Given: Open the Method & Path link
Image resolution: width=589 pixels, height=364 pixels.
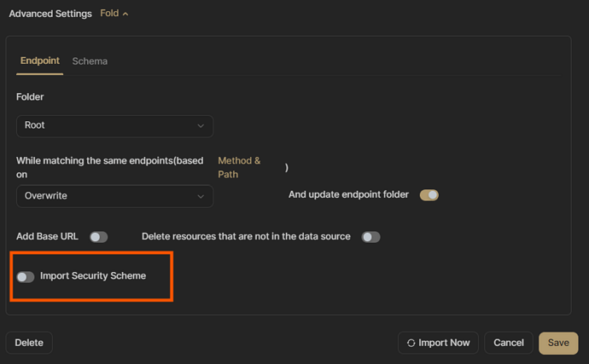Looking at the screenshot, I should point(239,167).
